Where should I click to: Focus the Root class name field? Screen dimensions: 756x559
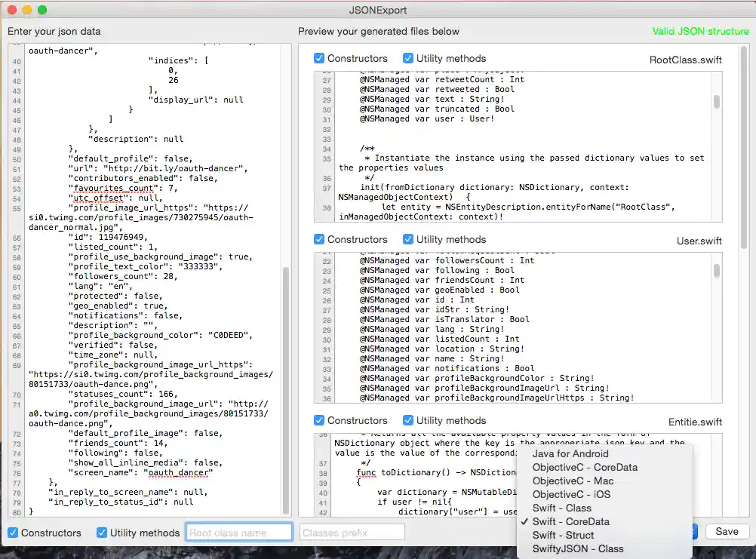238,533
